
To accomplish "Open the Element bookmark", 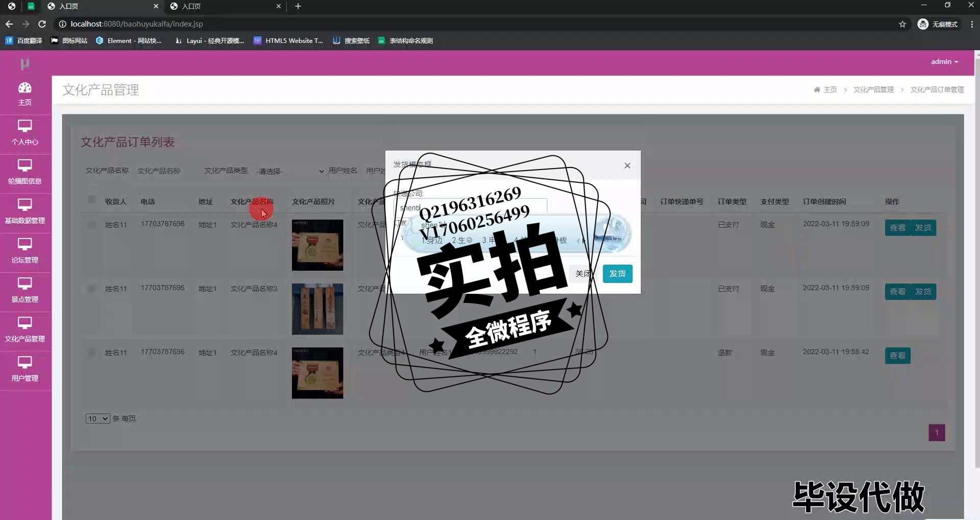I will point(129,40).
